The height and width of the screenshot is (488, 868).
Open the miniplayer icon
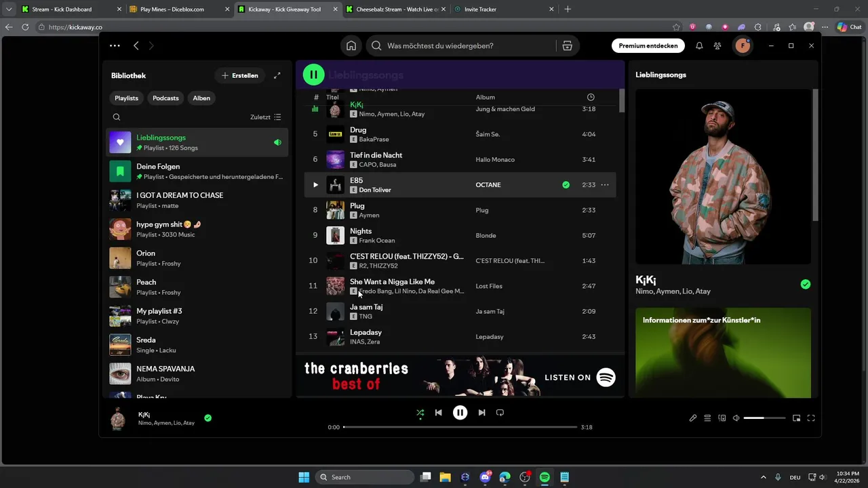(797, 418)
